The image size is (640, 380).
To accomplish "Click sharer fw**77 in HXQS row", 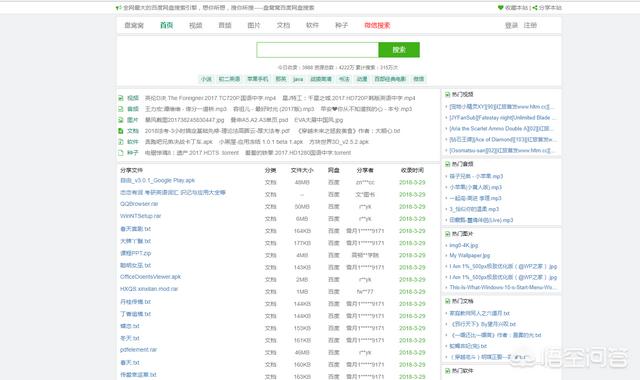I will click(365, 292).
